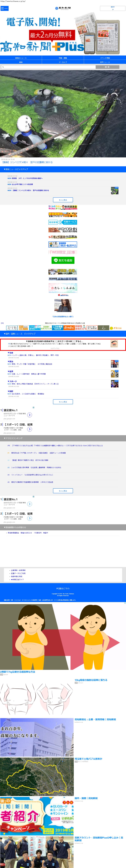
Task: Open ranking item 03 ショウガ偽装の西村青果
Action: (36, 468)
